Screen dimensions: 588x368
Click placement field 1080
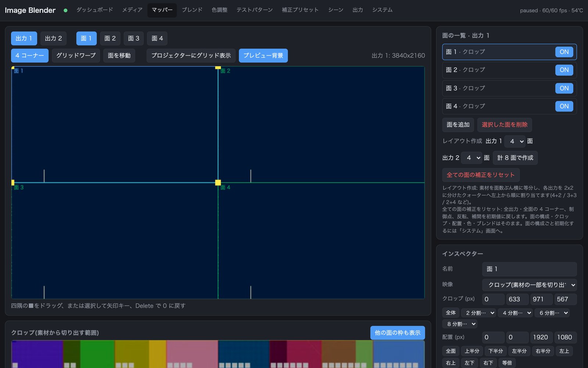point(566,337)
